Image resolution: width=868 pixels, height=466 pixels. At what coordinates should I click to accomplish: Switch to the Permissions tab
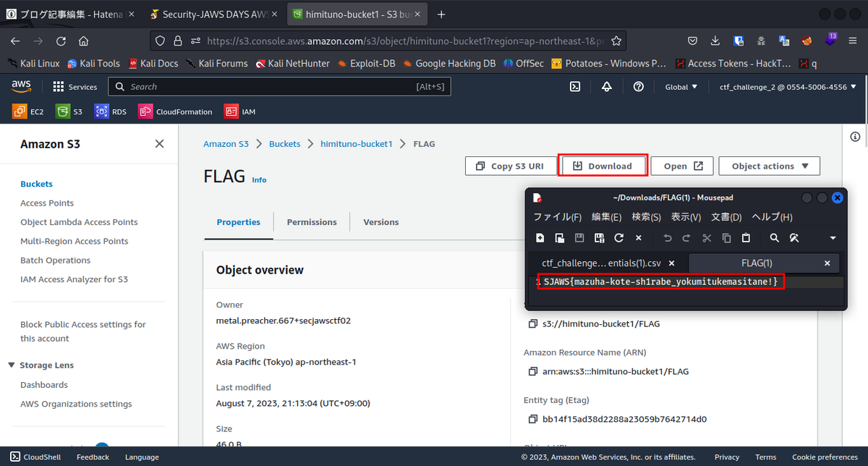[312, 222]
